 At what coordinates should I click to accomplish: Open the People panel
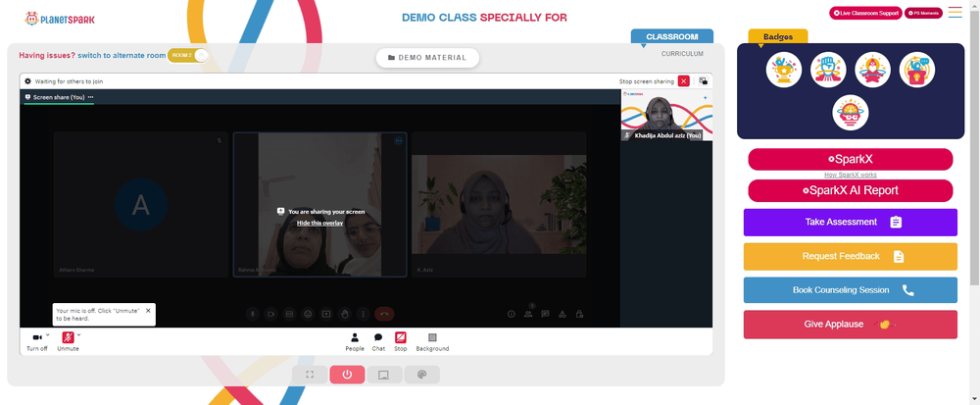click(x=355, y=342)
